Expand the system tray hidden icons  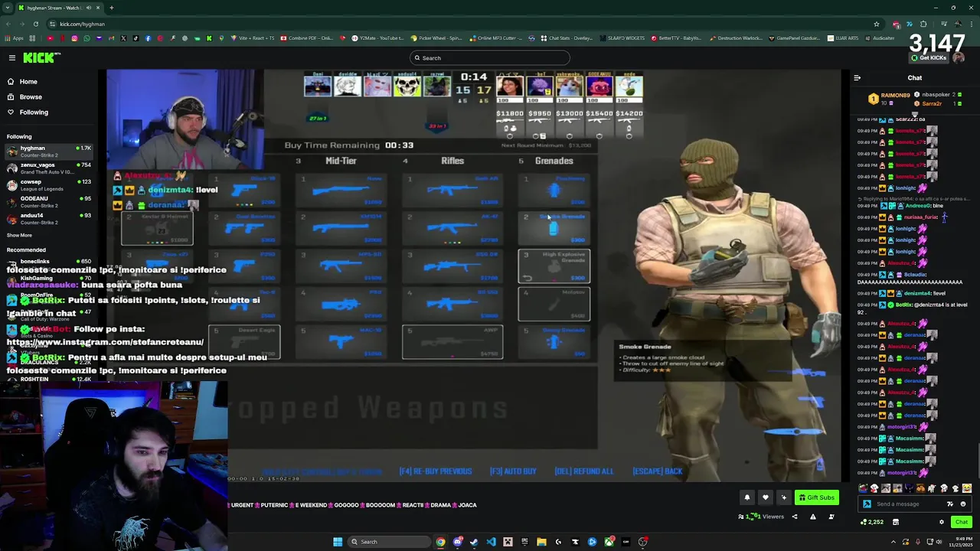(893, 542)
